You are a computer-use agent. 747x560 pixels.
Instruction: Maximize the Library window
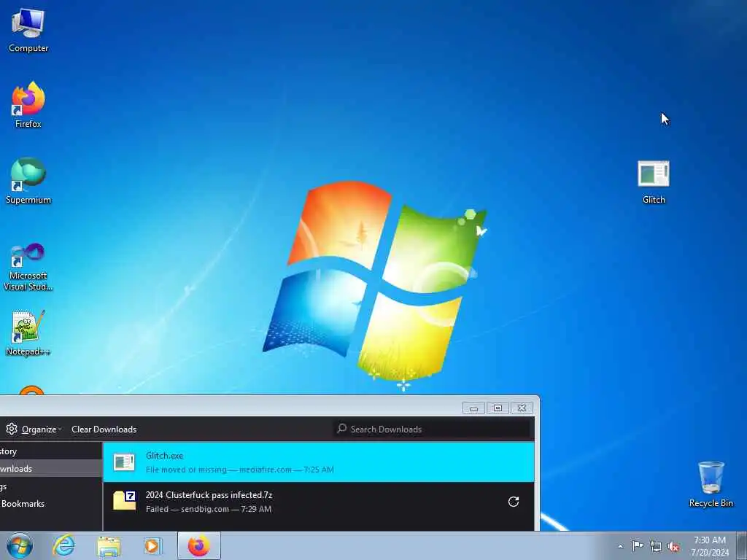pos(498,408)
